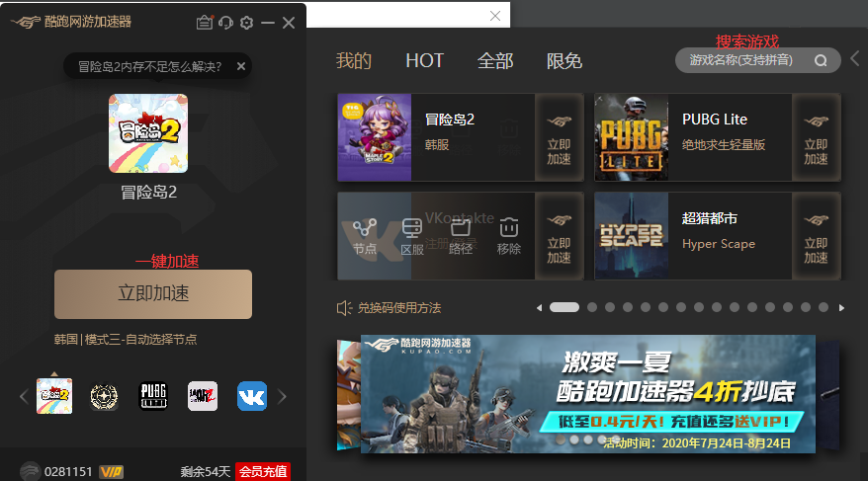868x481 pixels.
Task: Switch to the HOT tab
Action: [424, 61]
